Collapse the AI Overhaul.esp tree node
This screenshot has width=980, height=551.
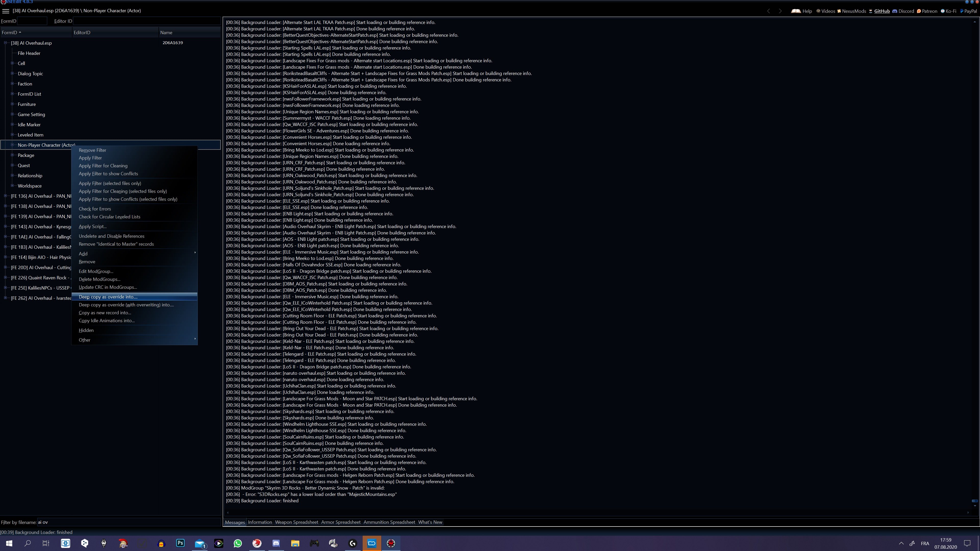click(6, 43)
